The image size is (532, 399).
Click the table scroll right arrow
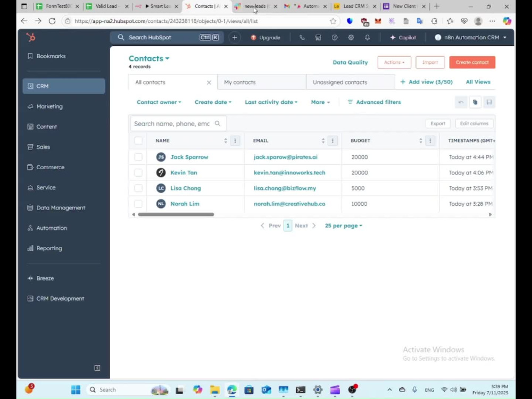click(x=490, y=214)
